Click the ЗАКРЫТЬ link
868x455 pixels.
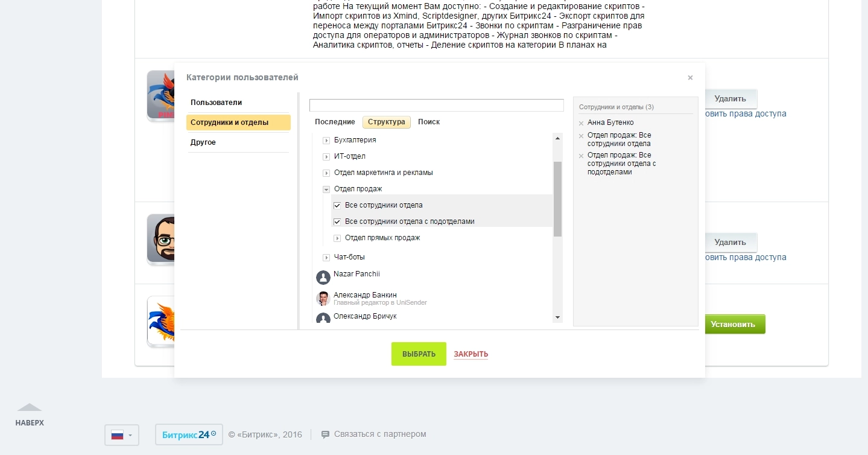pyautogui.click(x=470, y=354)
